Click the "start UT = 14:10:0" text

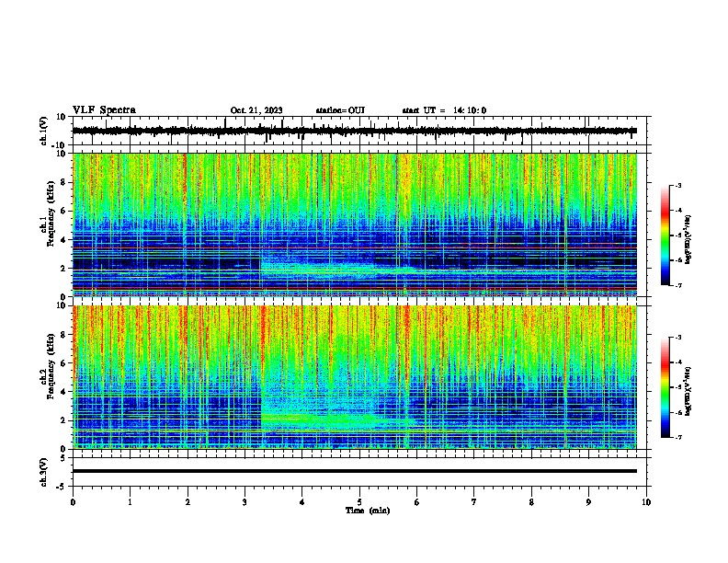click(444, 110)
